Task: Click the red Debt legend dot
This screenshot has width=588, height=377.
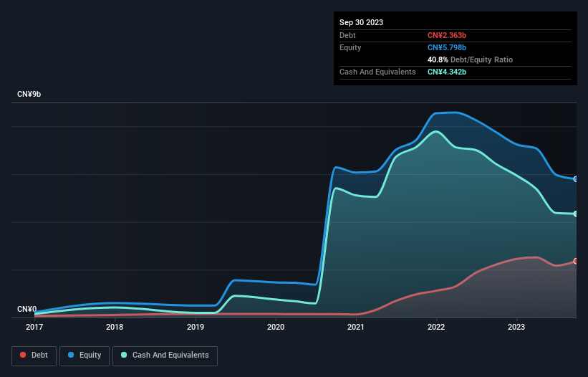Action: coord(23,355)
